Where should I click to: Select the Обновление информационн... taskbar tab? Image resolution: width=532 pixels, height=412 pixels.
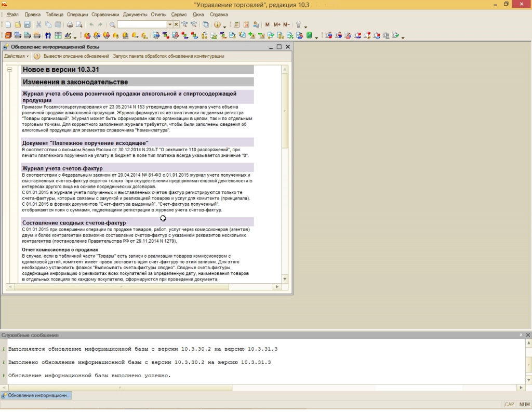tap(36, 395)
